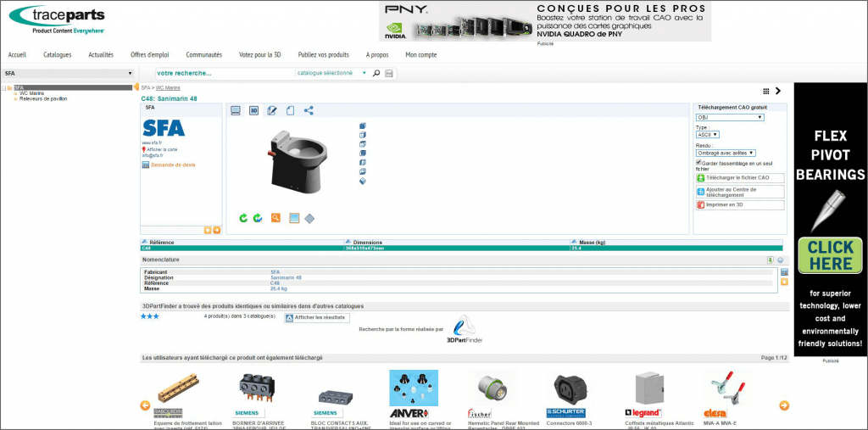The image size is (868, 430).
Task: Open the Siemens 'BORNIER D'ARRIVEE' product thumbnail
Action: (258, 388)
